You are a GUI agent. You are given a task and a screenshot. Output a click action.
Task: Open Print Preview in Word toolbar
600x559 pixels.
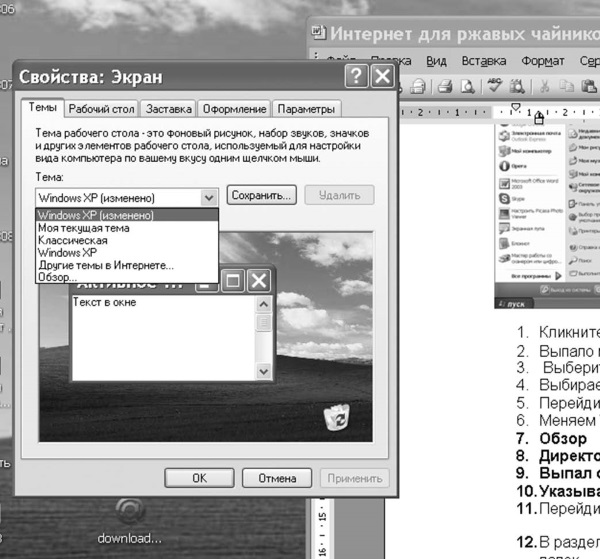tap(467, 86)
